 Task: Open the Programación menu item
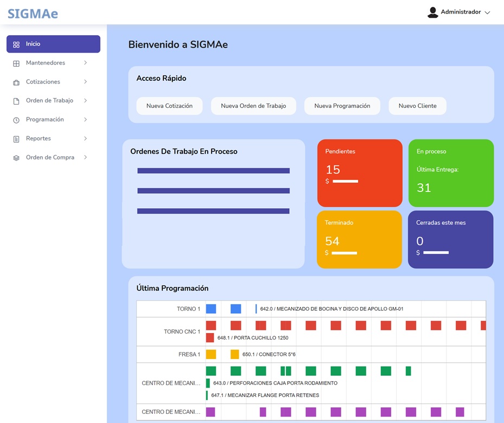coord(45,119)
